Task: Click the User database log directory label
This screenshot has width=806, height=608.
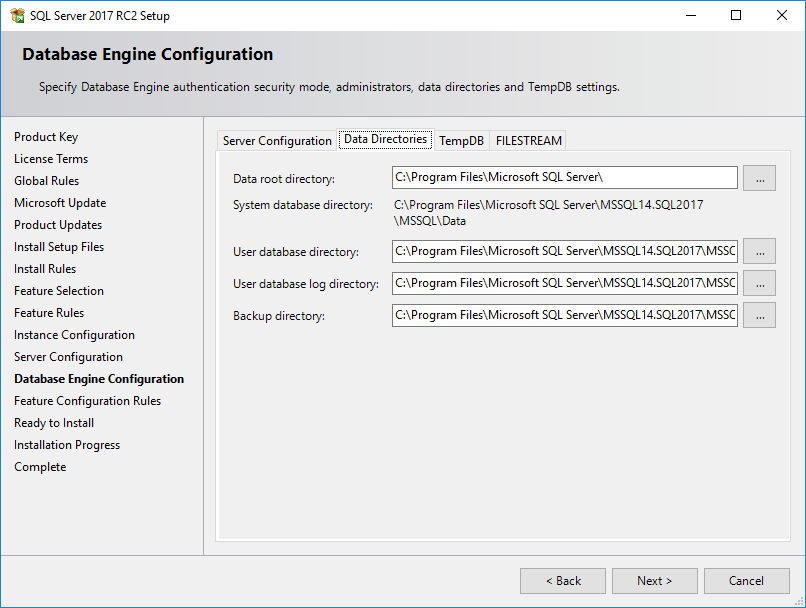Action: tap(306, 284)
